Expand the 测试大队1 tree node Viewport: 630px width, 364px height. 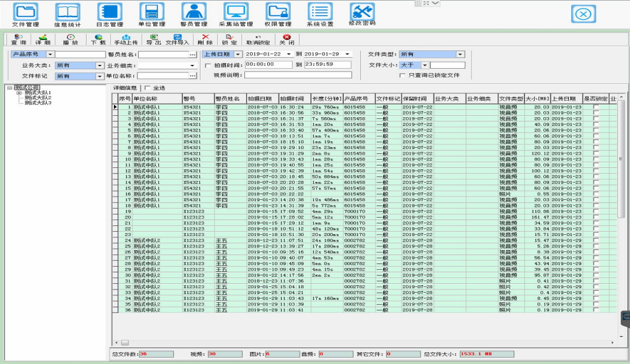point(19,93)
